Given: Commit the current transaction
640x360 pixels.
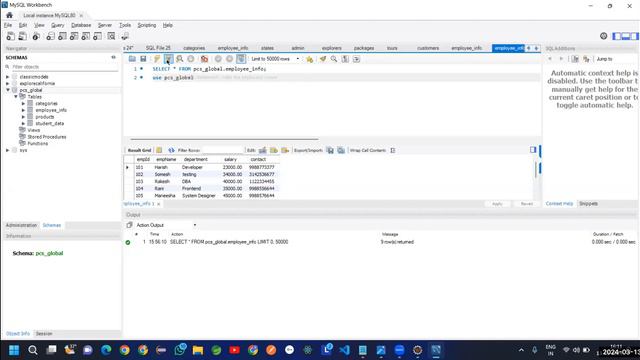Looking at the screenshot, I should (218, 59).
